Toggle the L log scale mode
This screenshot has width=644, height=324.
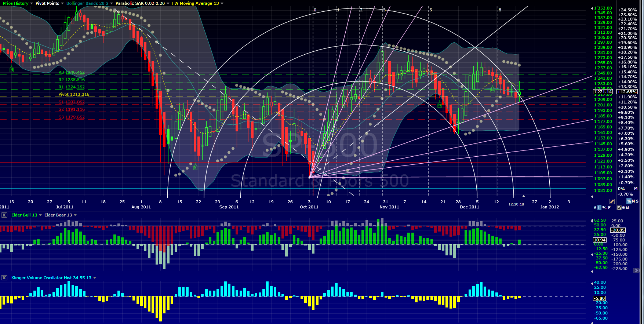[x=600, y=208]
